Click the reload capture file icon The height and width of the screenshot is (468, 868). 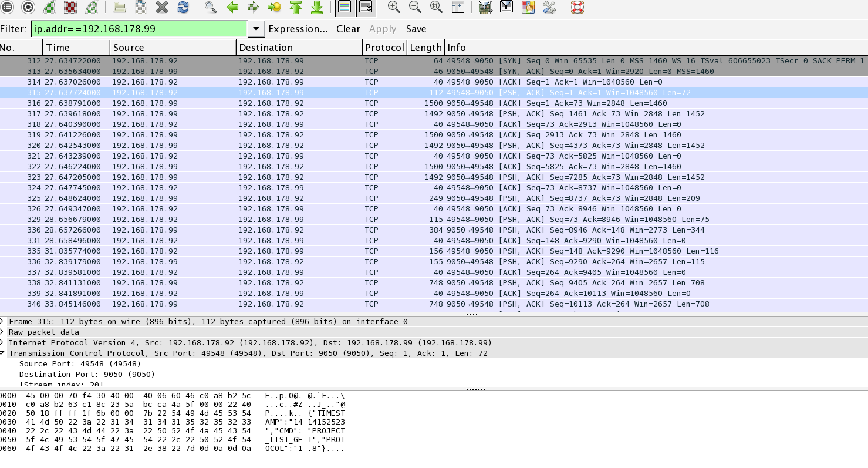coord(183,7)
